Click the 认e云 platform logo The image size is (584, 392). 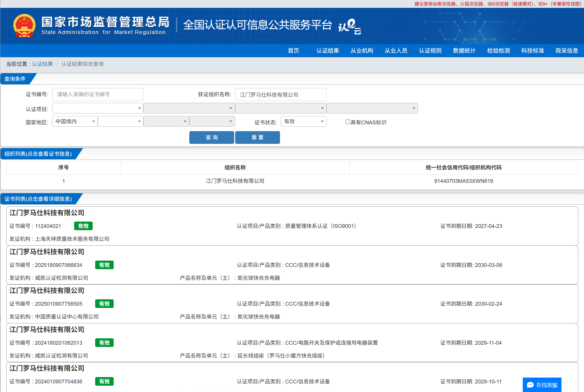[x=349, y=26]
